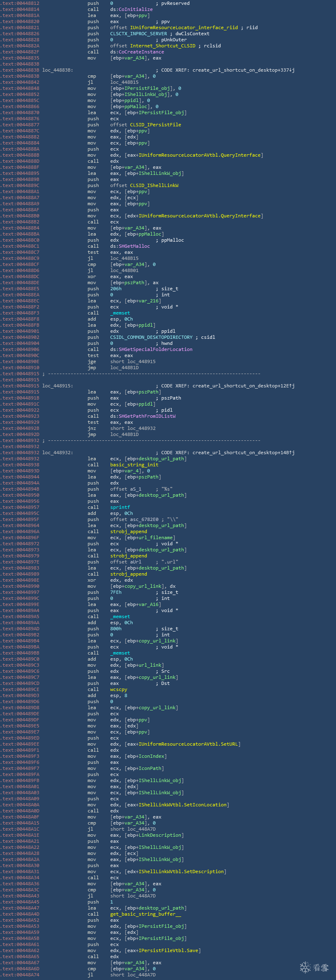Click IUniformResourceLocator_interface_riid offset
The width and height of the screenshot is (336, 980).
pyautogui.click(x=184, y=28)
